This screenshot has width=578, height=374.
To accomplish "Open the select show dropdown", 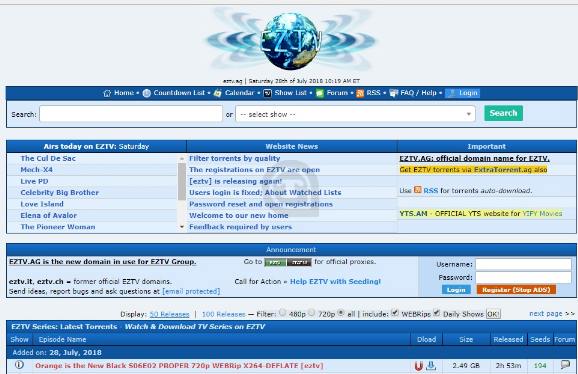I will [355, 114].
